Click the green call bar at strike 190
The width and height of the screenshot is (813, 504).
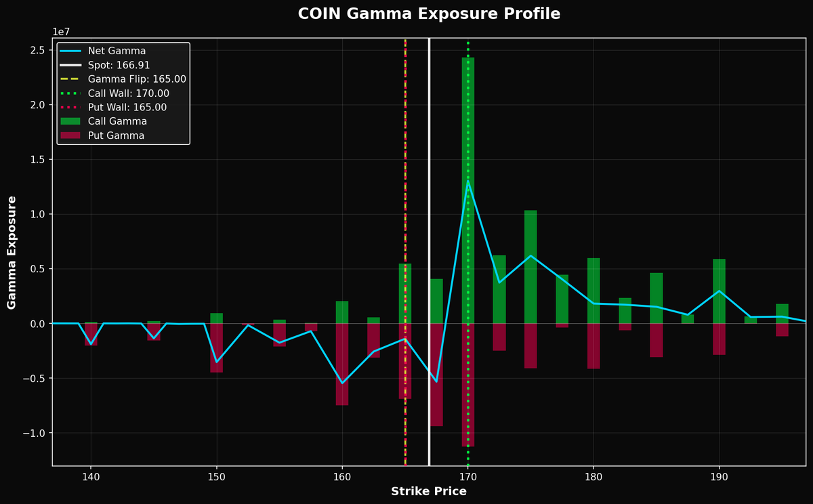click(x=719, y=291)
